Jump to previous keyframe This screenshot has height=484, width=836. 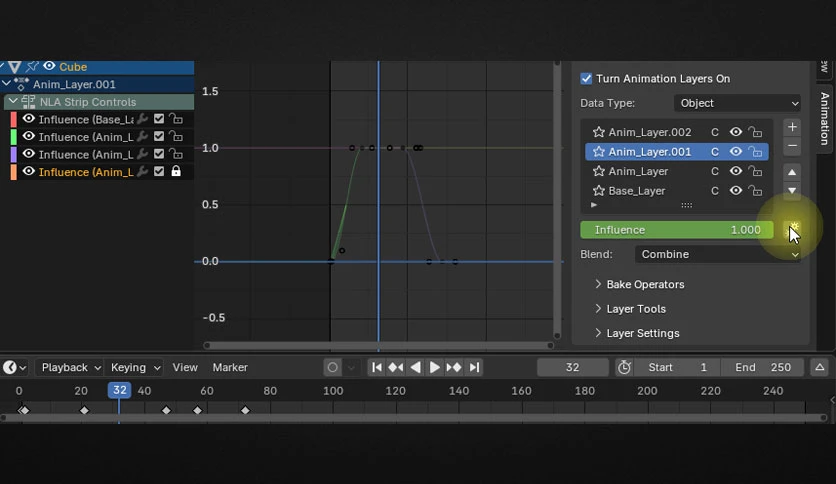click(x=396, y=367)
